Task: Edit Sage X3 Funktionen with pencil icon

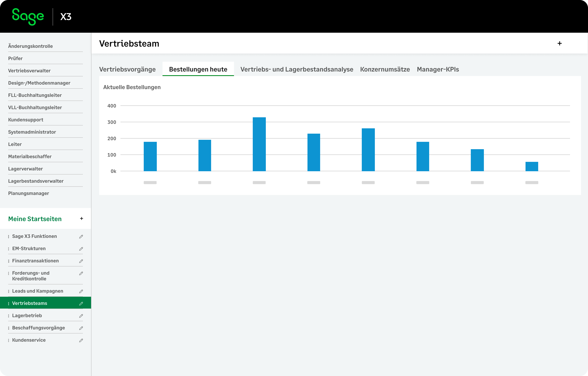Action: (x=81, y=236)
